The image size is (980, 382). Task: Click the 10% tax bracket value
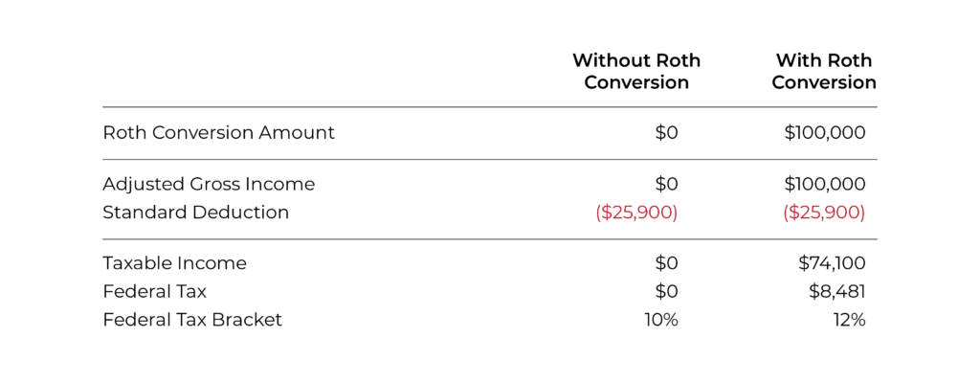click(661, 320)
